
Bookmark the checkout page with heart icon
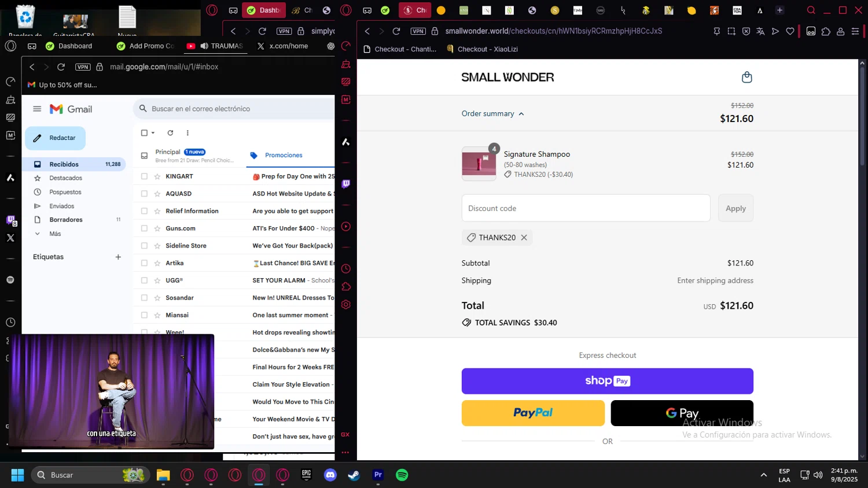[790, 31]
